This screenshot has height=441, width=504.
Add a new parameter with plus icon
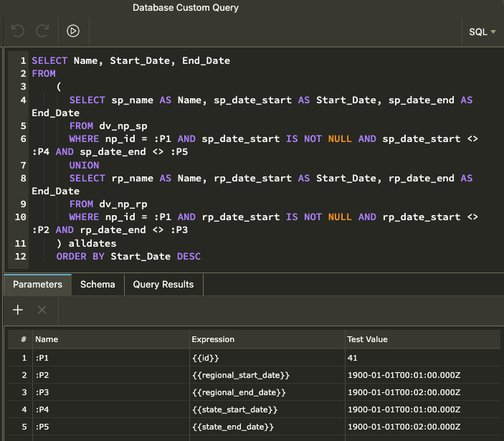(18, 310)
